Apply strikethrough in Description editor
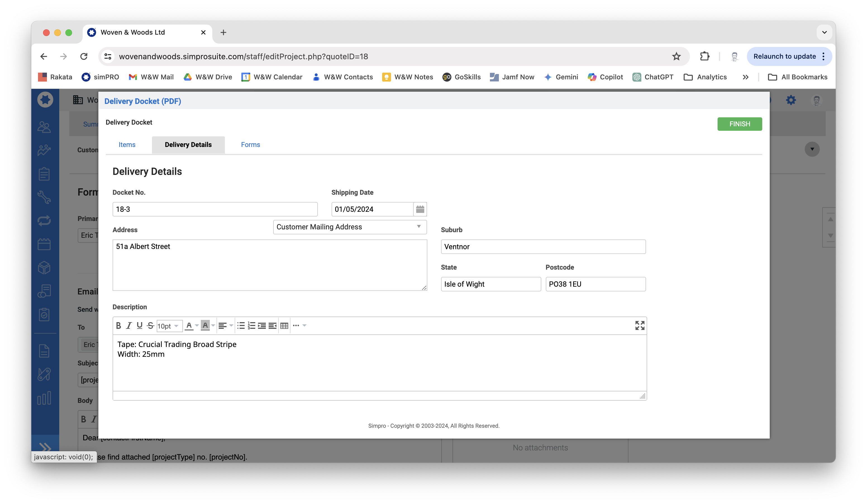 point(150,325)
